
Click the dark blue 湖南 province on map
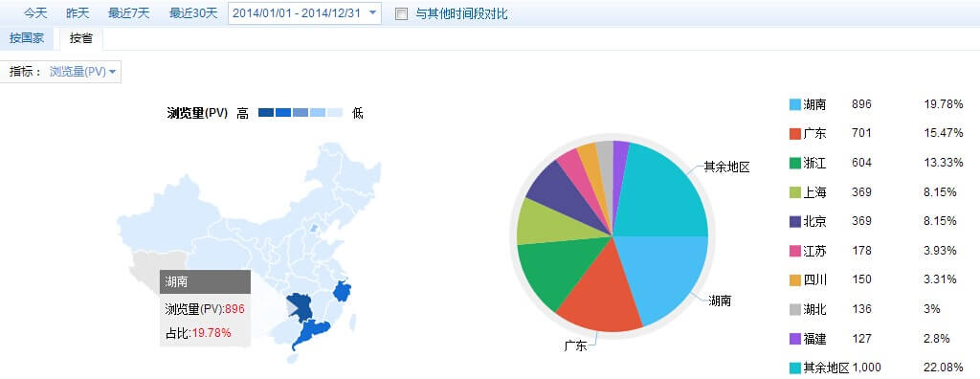300,306
